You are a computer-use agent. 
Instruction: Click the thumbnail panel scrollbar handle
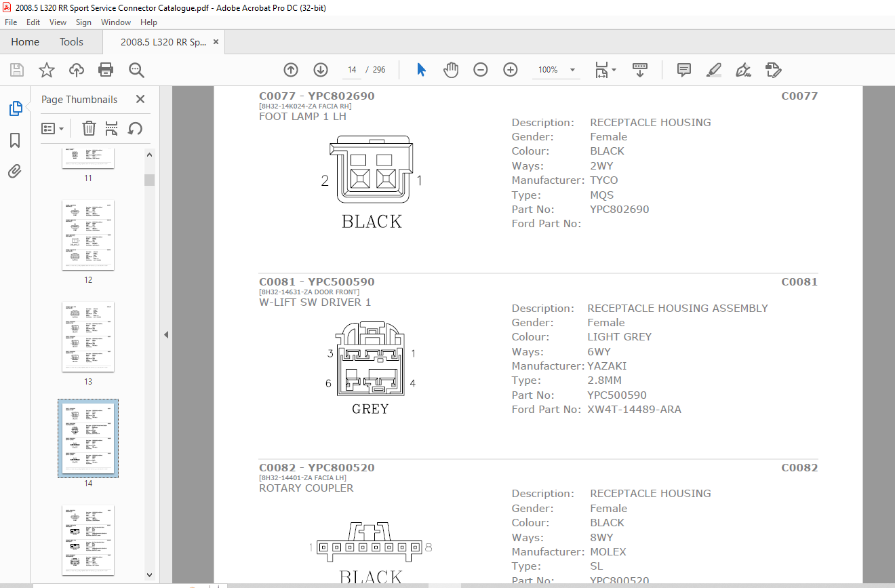149,180
